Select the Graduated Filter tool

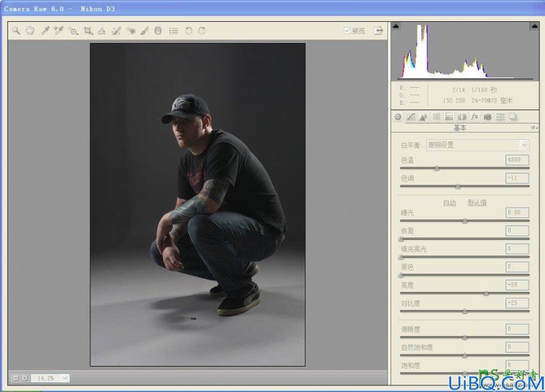(x=158, y=31)
